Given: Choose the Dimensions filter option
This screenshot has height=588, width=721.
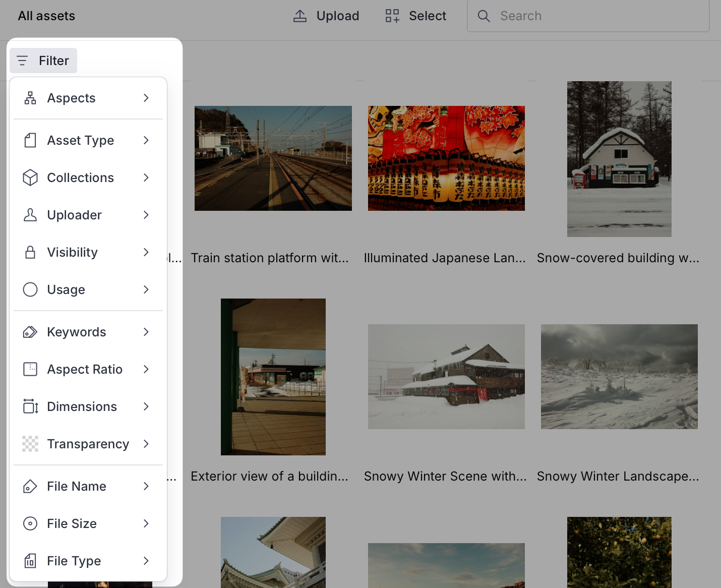Looking at the screenshot, I should tap(88, 406).
